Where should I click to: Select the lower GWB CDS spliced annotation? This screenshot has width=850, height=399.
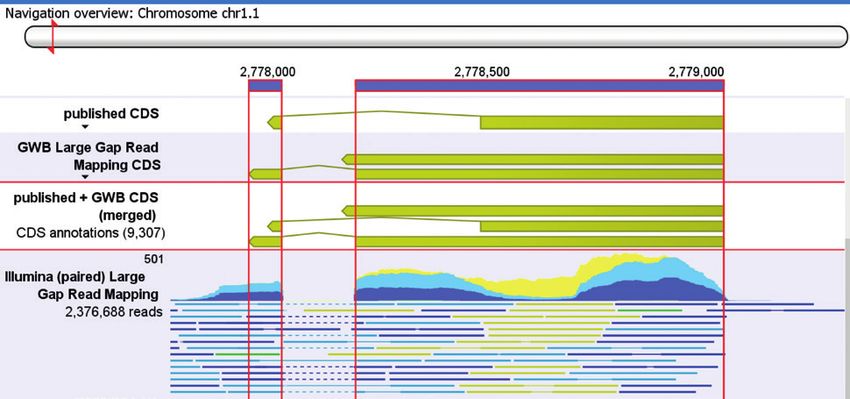486,175
